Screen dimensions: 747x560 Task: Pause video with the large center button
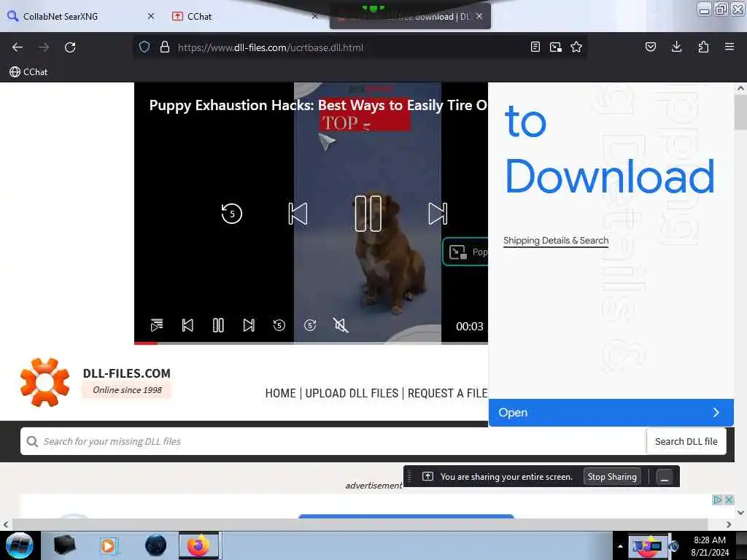click(368, 214)
